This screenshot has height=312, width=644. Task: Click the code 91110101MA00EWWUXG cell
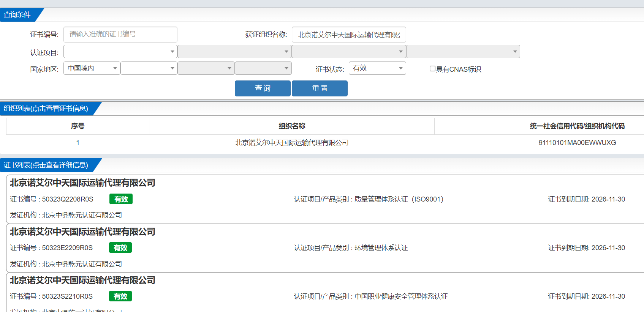pyautogui.click(x=577, y=143)
